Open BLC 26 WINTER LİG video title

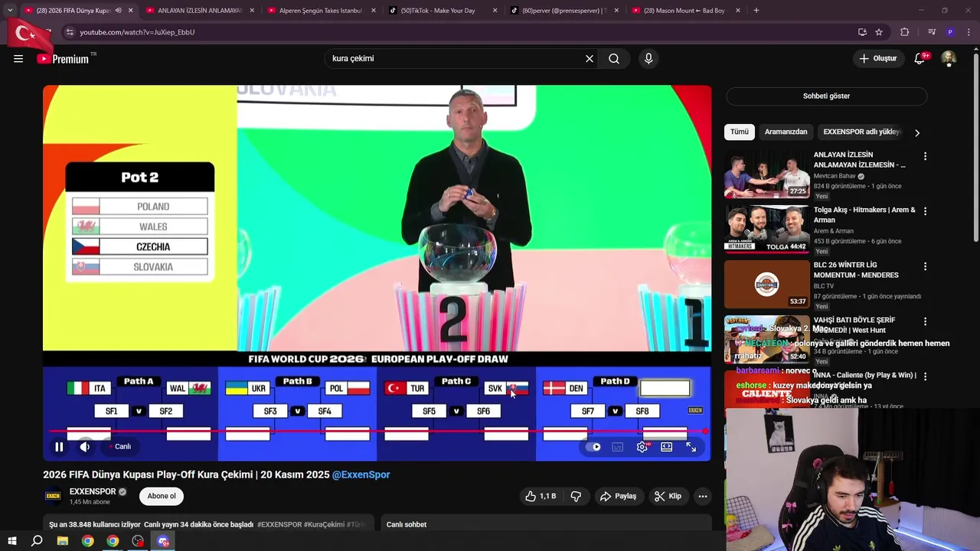tap(856, 270)
